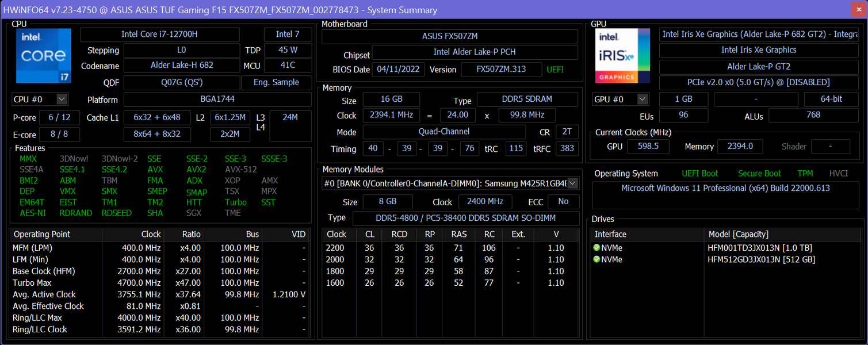Click the SGX feature label

(x=194, y=213)
